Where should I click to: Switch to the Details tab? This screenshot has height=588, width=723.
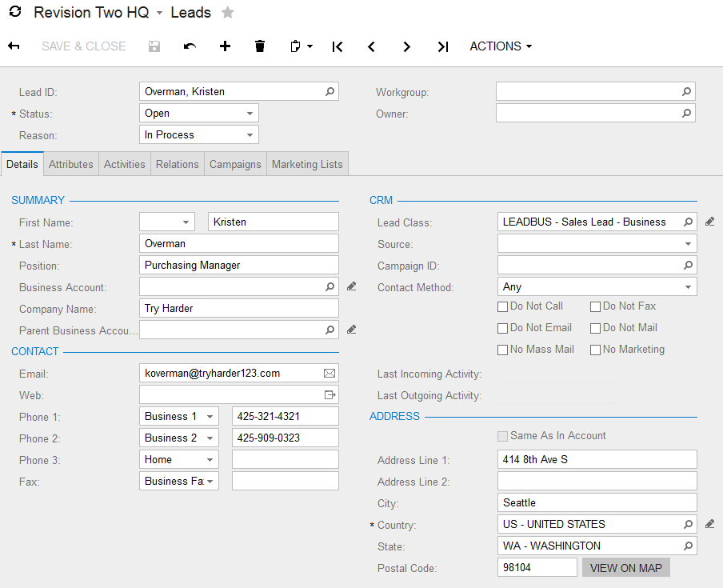(22, 164)
